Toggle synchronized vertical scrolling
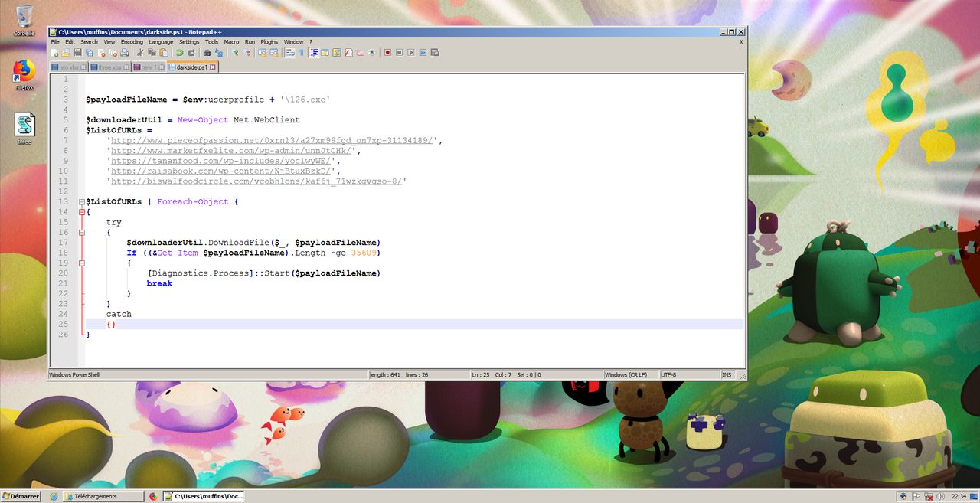The width and height of the screenshot is (980, 503). pyautogui.click(x=263, y=53)
